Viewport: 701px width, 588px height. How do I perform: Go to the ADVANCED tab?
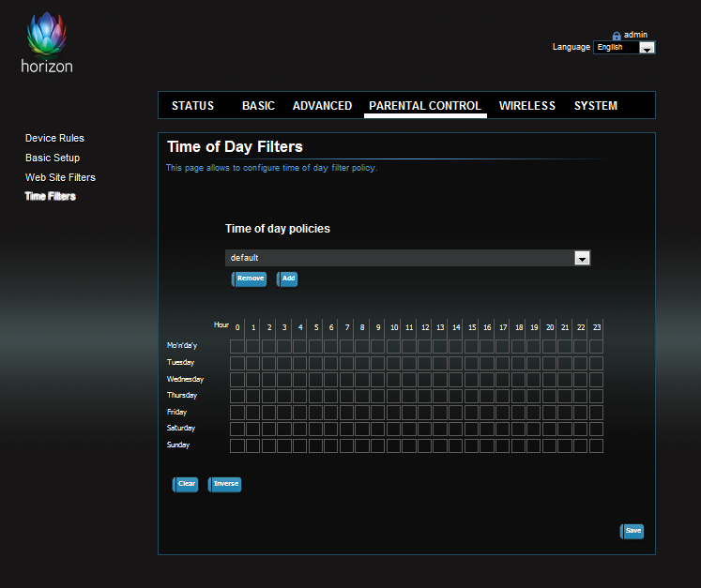point(322,106)
